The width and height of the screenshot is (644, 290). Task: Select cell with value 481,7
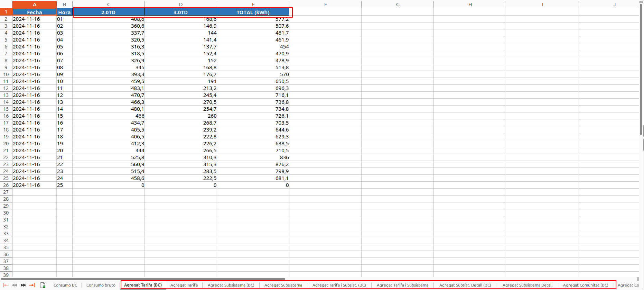pos(253,33)
